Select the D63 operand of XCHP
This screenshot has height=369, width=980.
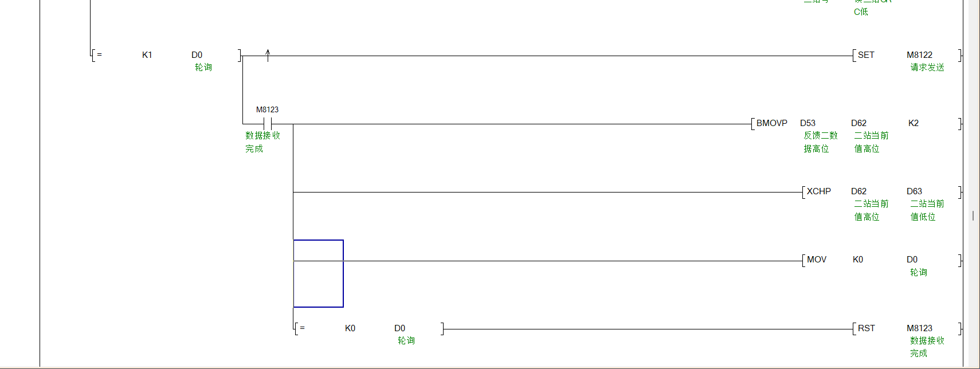(914, 191)
